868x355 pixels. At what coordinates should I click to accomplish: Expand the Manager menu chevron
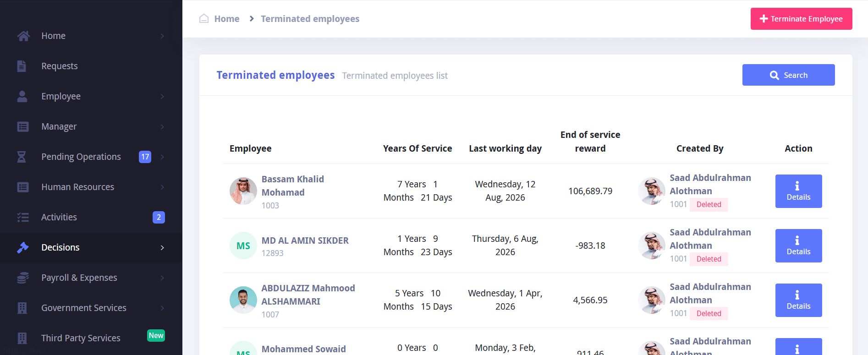click(162, 126)
